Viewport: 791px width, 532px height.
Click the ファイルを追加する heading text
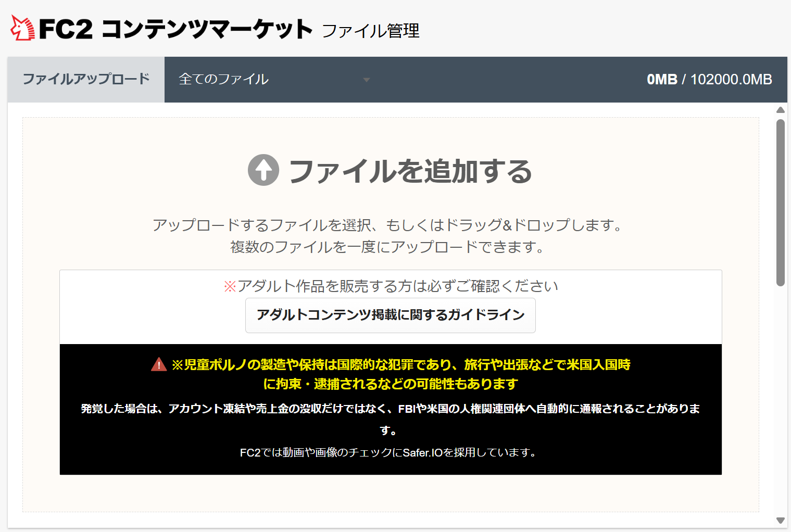tap(410, 171)
